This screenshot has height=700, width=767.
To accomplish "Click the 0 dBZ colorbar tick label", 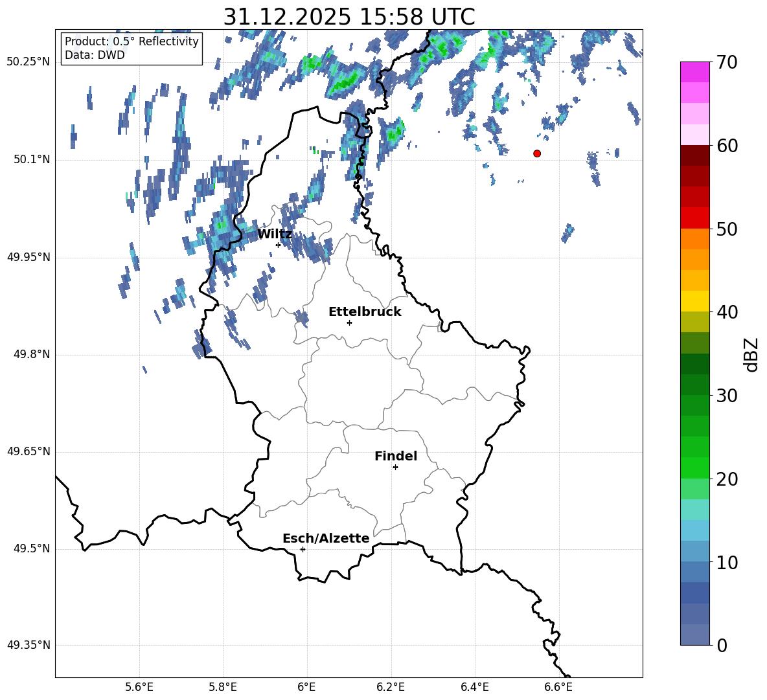I will click(722, 645).
